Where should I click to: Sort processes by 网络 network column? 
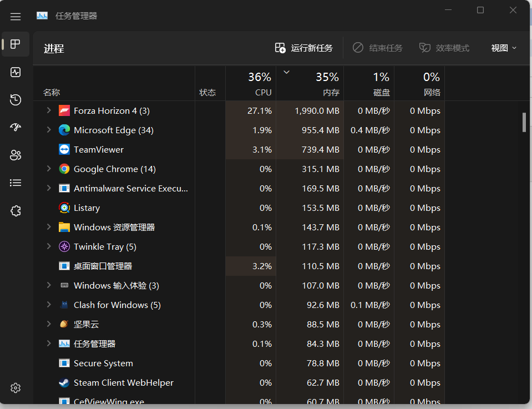(419, 83)
